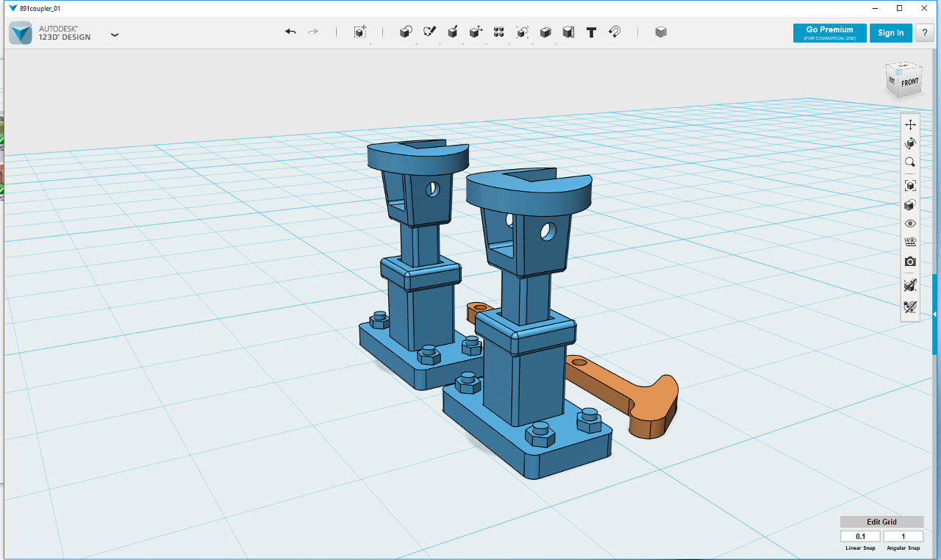This screenshot has width=941, height=560.
Task: Activate the Snap magnet tool
Action: point(615,32)
